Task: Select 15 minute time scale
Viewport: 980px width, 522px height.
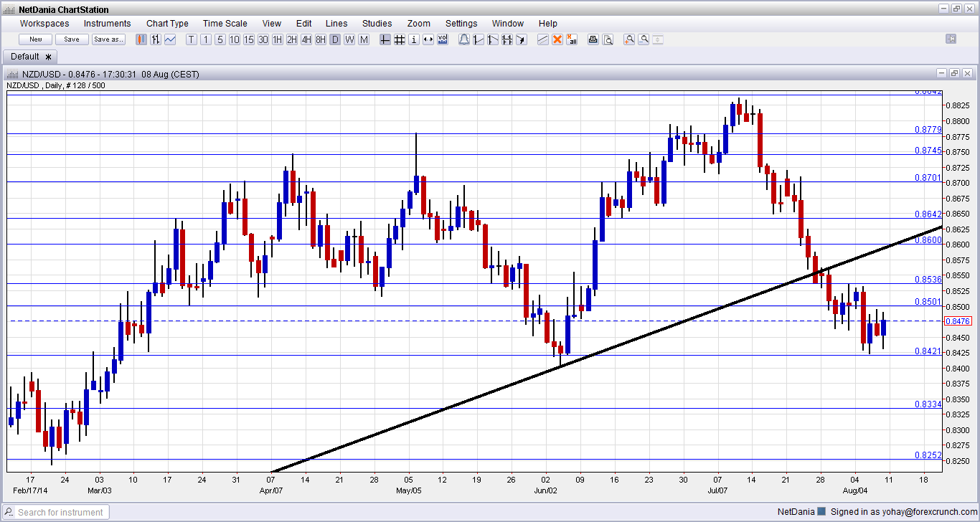Action: click(249, 39)
